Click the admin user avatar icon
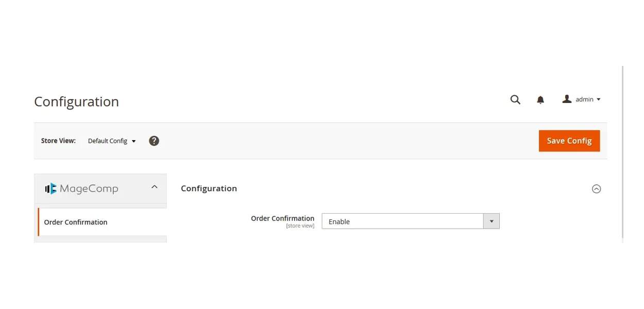 click(x=567, y=99)
